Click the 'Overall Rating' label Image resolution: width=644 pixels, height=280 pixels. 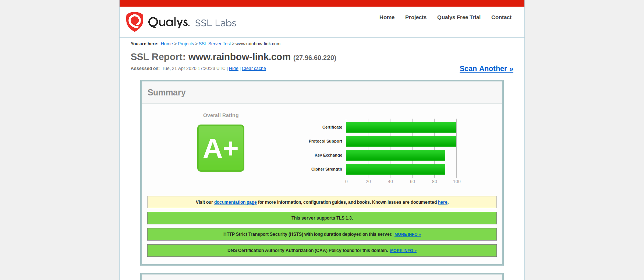(221, 115)
